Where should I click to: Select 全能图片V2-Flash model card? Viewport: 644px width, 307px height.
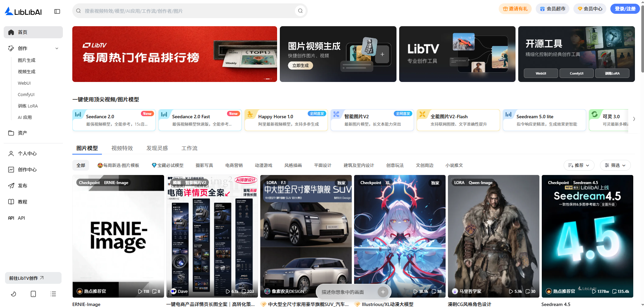[458, 120]
